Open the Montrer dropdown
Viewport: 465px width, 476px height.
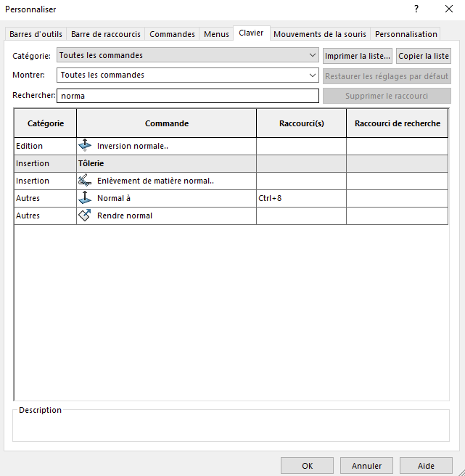pos(188,75)
